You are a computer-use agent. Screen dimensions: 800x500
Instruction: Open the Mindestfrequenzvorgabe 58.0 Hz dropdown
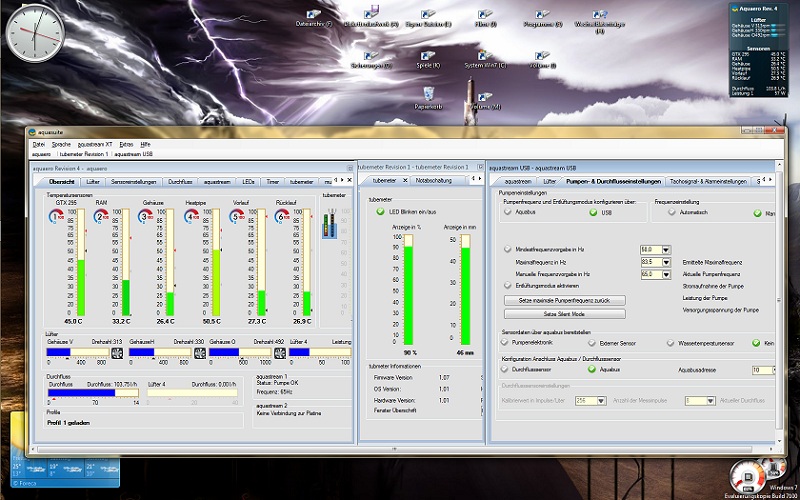(x=665, y=249)
